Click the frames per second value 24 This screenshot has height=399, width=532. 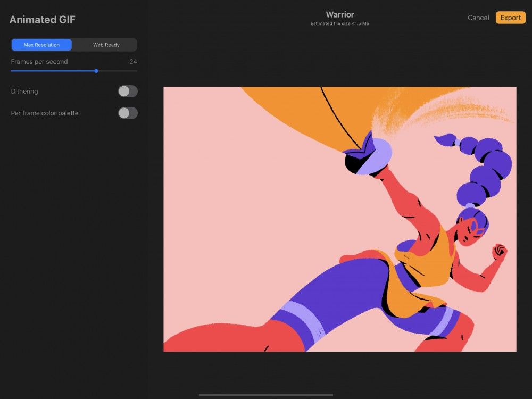click(134, 62)
